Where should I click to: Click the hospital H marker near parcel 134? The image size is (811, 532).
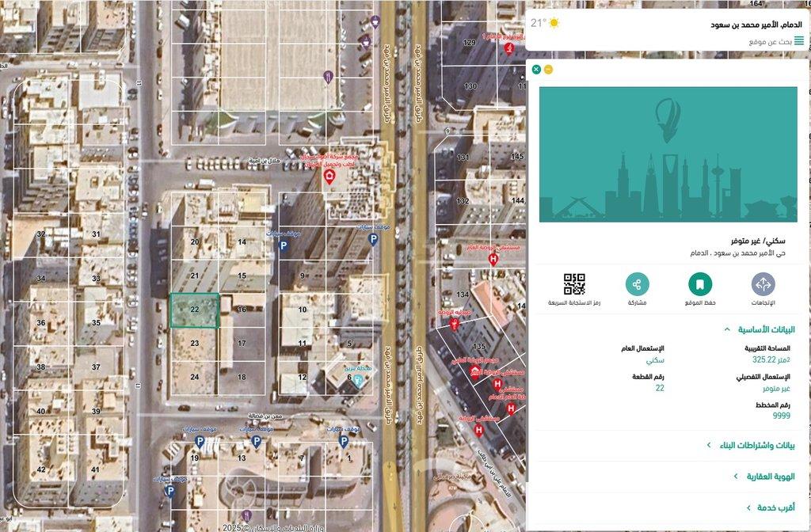pos(493,259)
